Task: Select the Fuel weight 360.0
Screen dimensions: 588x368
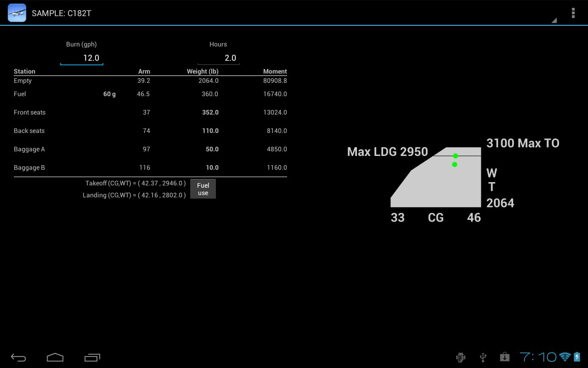Action: click(210, 94)
